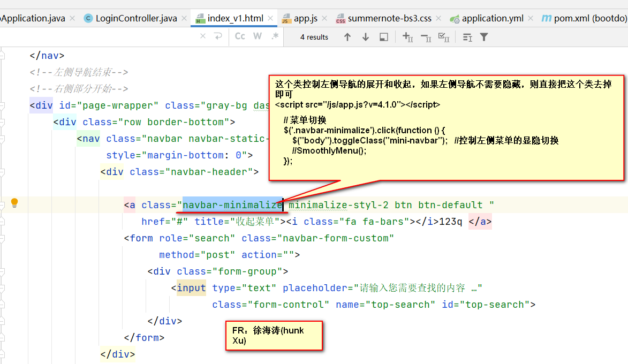
Task: Open search results in Find tool window
Action: [384, 37]
